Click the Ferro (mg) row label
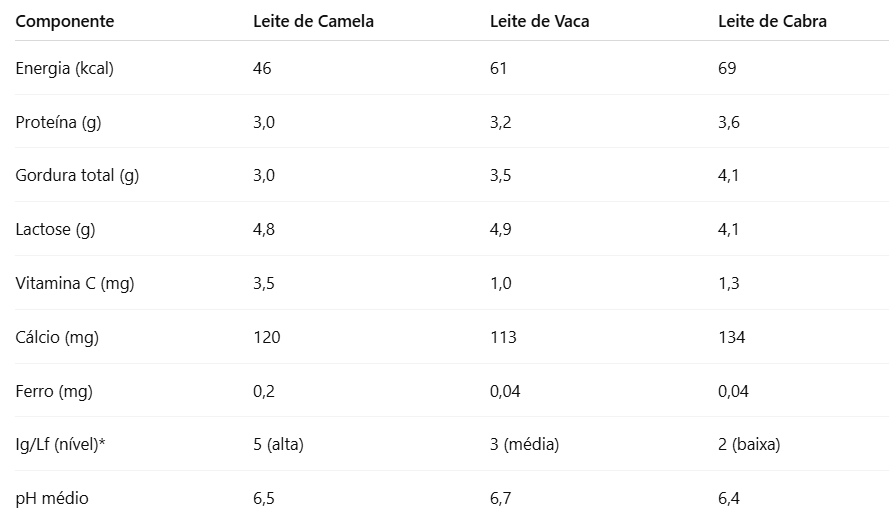The width and height of the screenshot is (889, 529). tap(54, 391)
